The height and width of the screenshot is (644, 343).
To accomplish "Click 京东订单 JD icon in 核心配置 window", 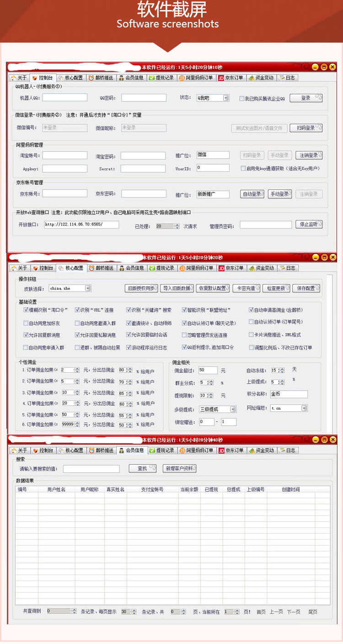I will (x=221, y=268).
